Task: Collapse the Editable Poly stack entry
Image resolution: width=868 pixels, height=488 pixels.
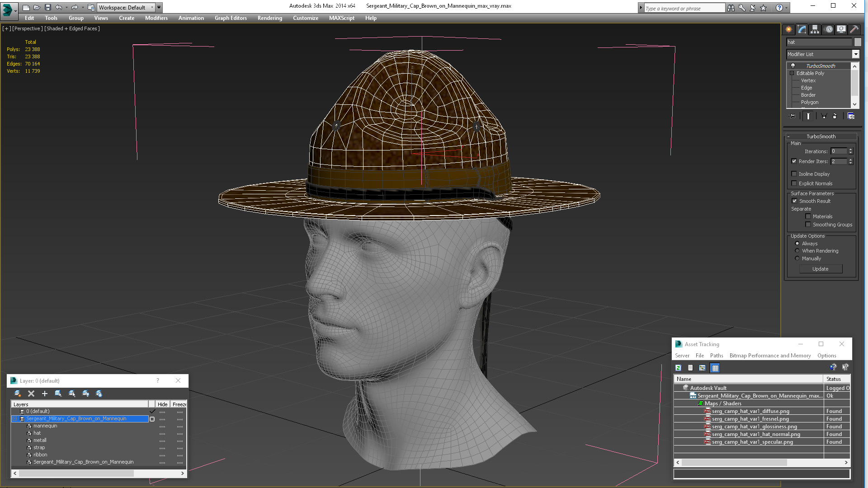Action: 792,73
